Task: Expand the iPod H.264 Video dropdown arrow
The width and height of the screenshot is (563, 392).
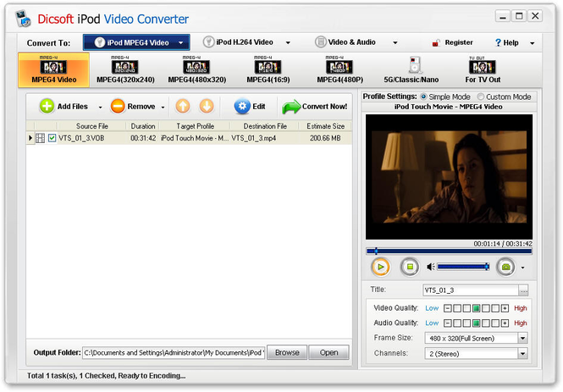Action: click(288, 42)
